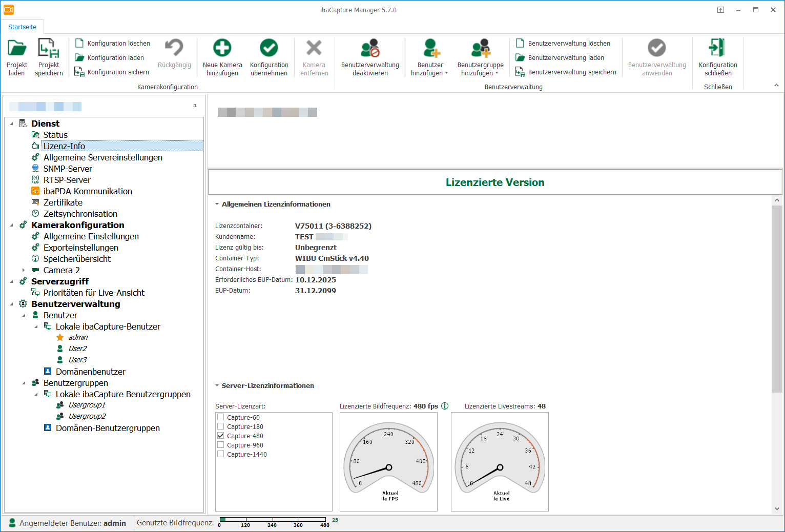Click Benutzerverwaltung laden
This screenshot has width=785, height=532.
(560, 58)
